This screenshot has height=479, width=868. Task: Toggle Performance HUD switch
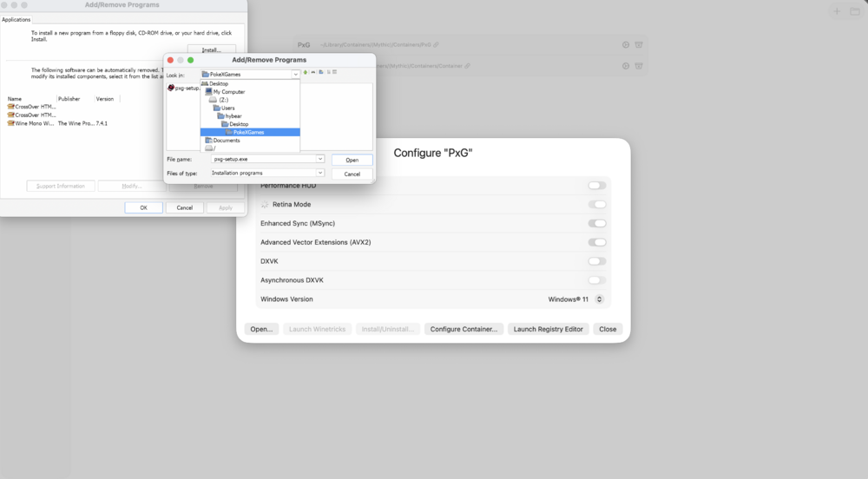pyautogui.click(x=597, y=186)
